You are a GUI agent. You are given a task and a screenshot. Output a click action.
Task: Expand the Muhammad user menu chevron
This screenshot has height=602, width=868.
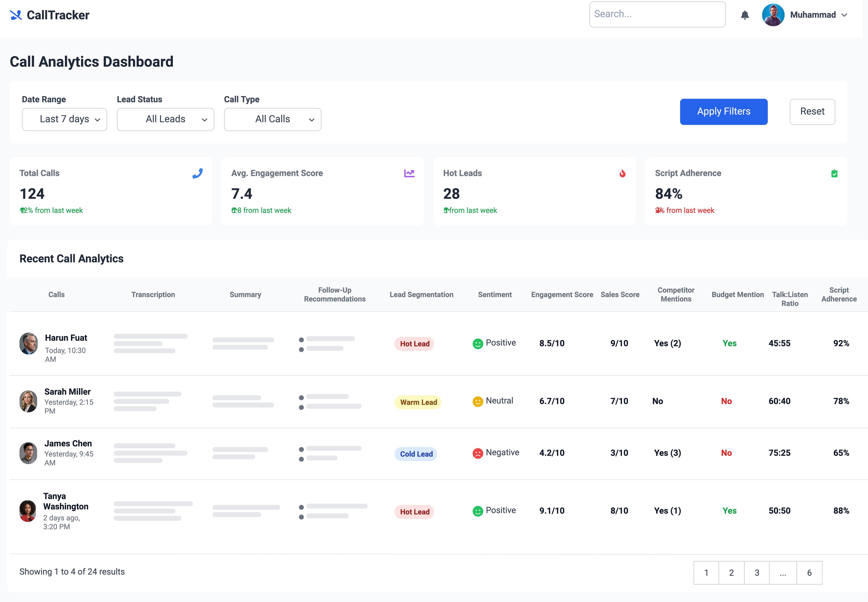(844, 15)
